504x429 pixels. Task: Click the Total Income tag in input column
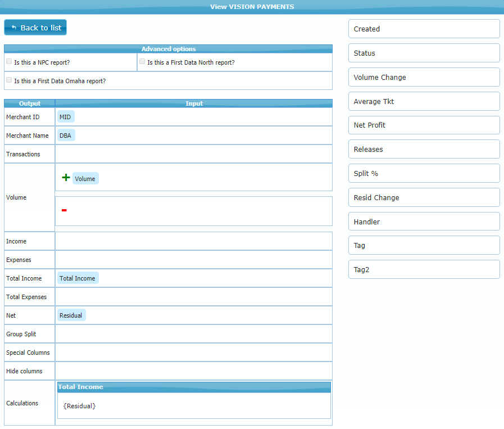click(78, 278)
